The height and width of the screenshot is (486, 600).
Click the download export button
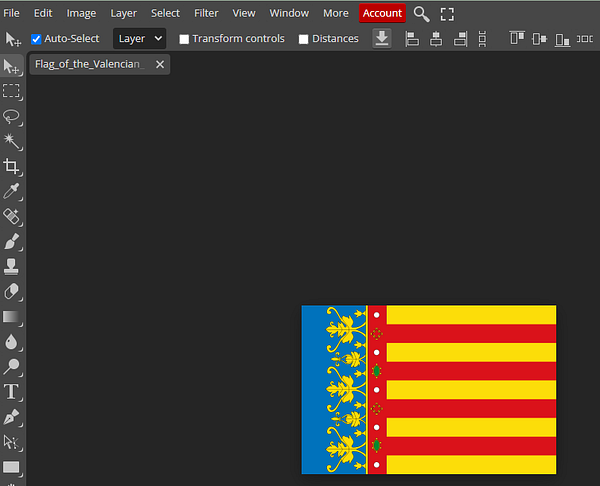[382, 39]
